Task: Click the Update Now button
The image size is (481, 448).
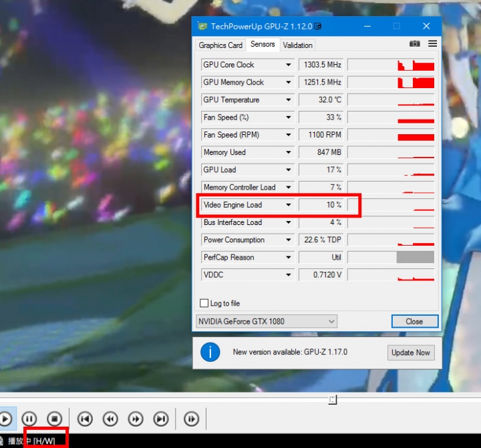Action: tap(411, 353)
